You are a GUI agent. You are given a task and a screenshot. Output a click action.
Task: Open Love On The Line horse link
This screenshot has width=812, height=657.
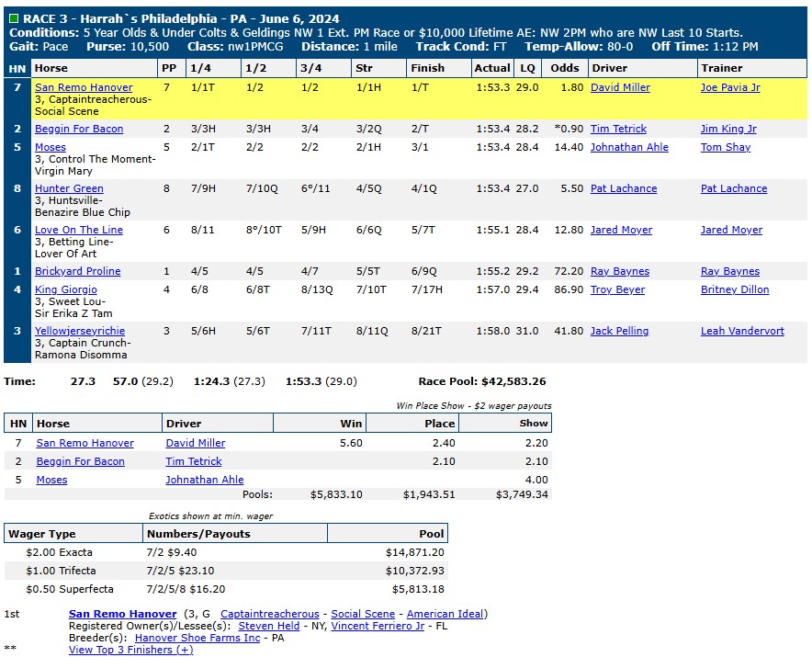(x=79, y=230)
